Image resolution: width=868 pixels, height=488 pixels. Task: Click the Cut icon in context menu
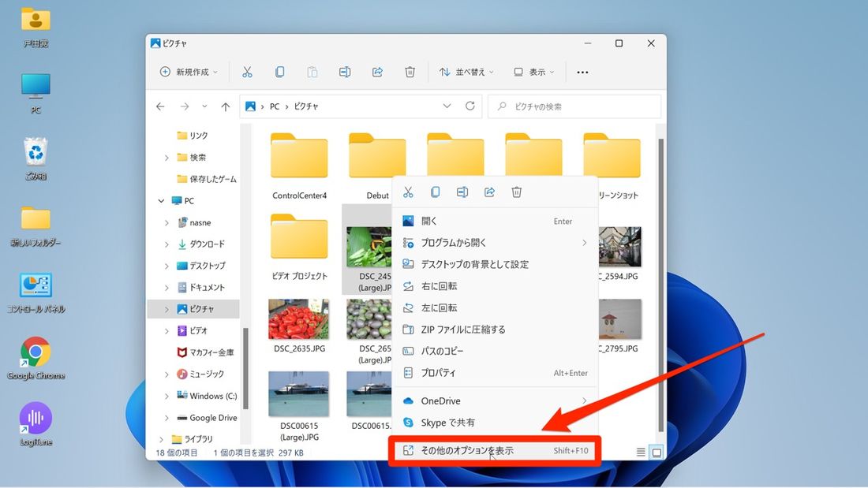(x=408, y=192)
